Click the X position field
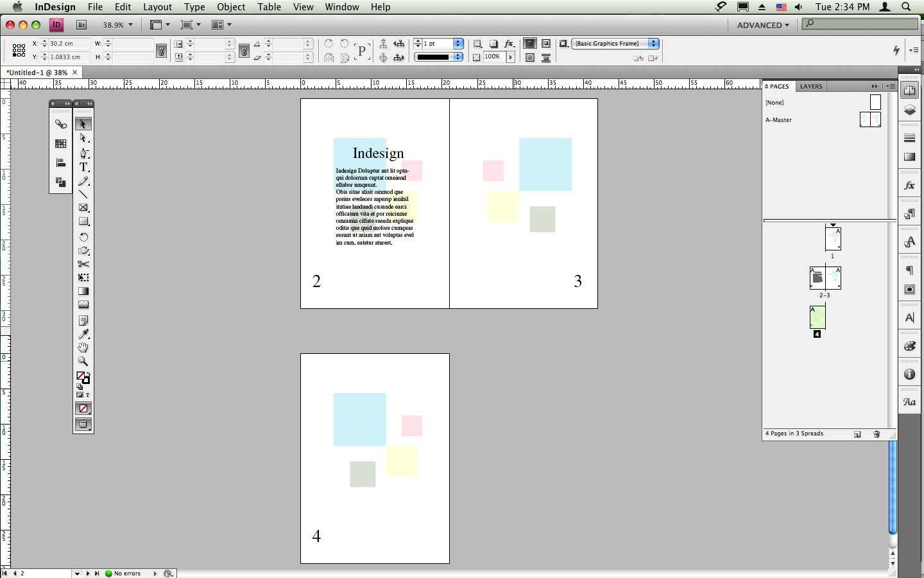Image resolution: width=924 pixels, height=578 pixels. click(x=69, y=44)
